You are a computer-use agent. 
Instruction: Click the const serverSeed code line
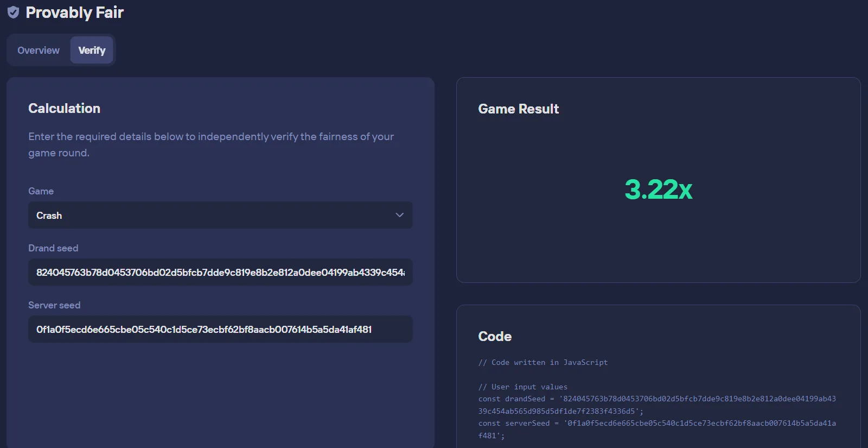click(x=657, y=430)
